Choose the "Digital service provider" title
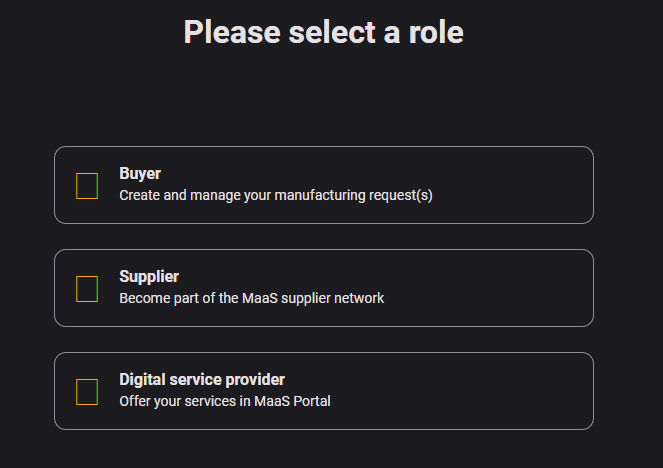The height and width of the screenshot is (468, 663). click(x=202, y=380)
